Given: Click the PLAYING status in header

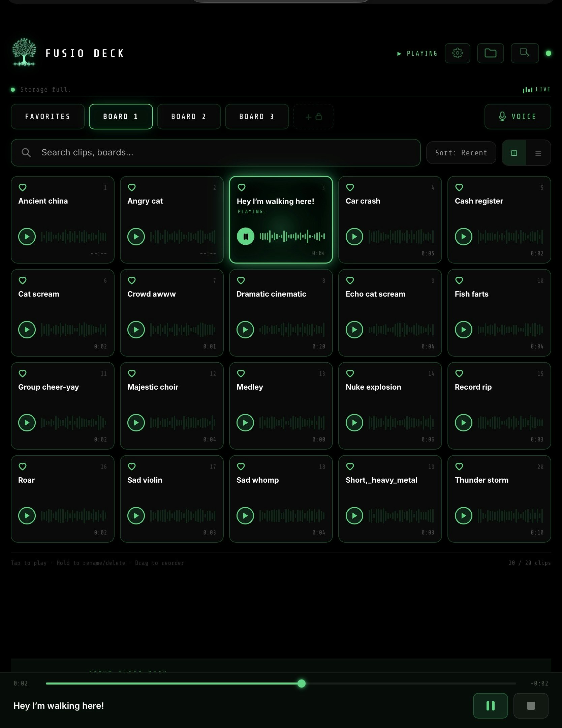Looking at the screenshot, I should [x=417, y=54].
